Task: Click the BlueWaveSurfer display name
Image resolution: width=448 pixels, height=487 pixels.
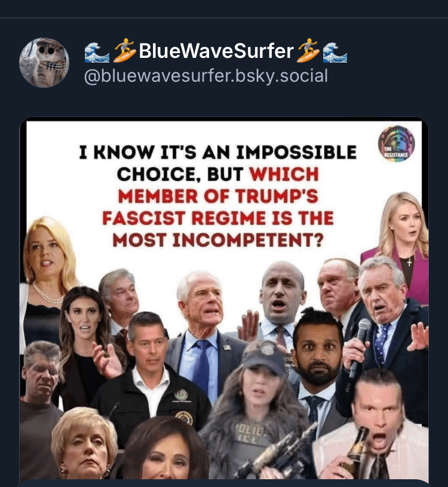Action: (x=216, y=51)
